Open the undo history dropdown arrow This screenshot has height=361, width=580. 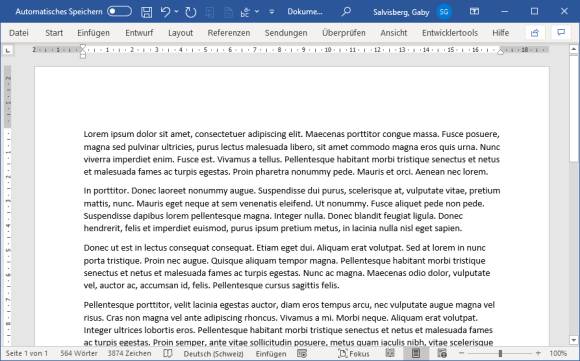176,12
